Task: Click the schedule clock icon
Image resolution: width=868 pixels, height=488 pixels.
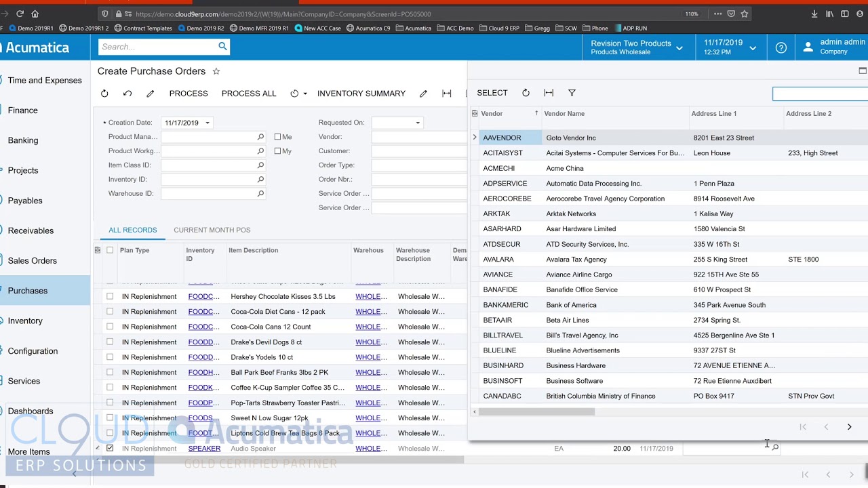Action: (294, 94)
